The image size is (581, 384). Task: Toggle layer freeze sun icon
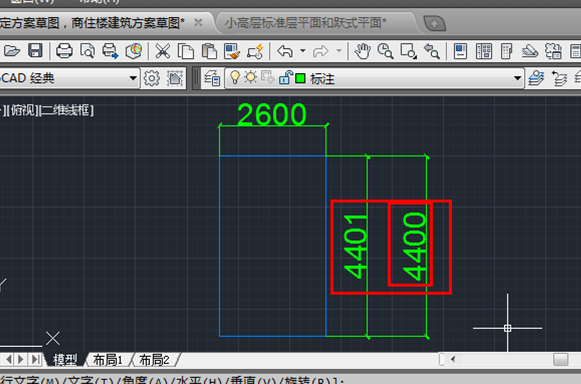click(250, 77)
